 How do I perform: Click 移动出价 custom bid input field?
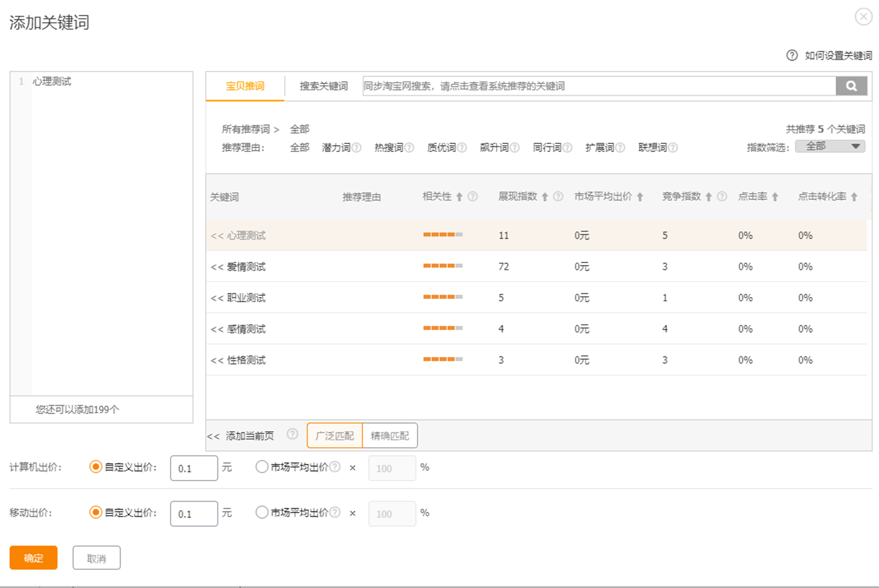tap(194, 513)
